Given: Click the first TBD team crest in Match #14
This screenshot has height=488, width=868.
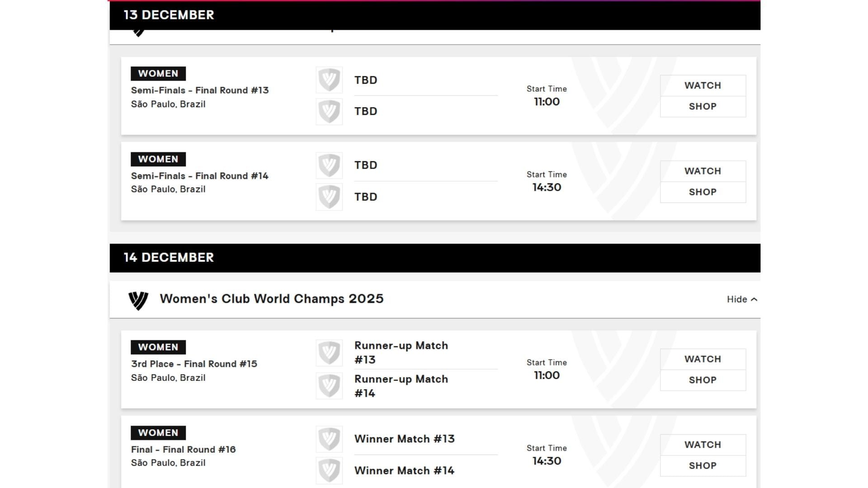Looking at the screenshot, I should click(329, 165).
